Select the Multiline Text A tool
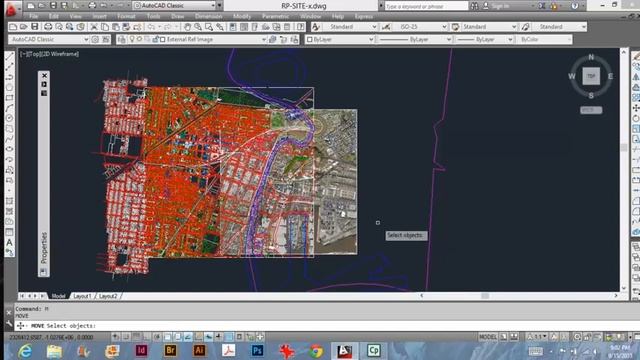The image size is (640, 360). pos(9,242)
